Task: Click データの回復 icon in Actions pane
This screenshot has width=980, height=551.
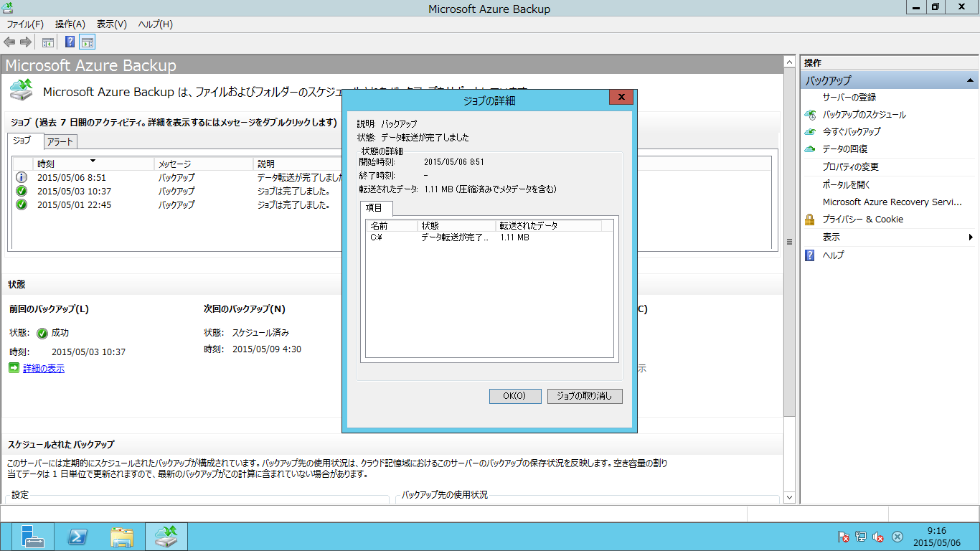Action: 810,149
